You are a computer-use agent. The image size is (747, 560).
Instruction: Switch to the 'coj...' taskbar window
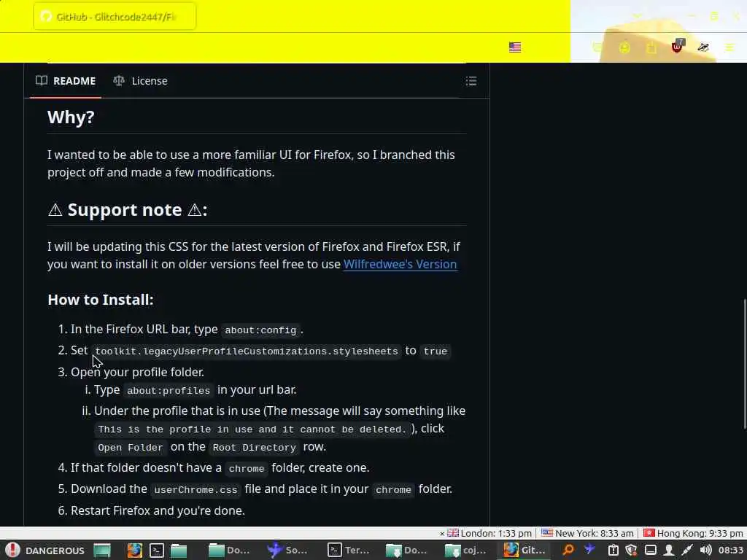[x=465, y=551]
